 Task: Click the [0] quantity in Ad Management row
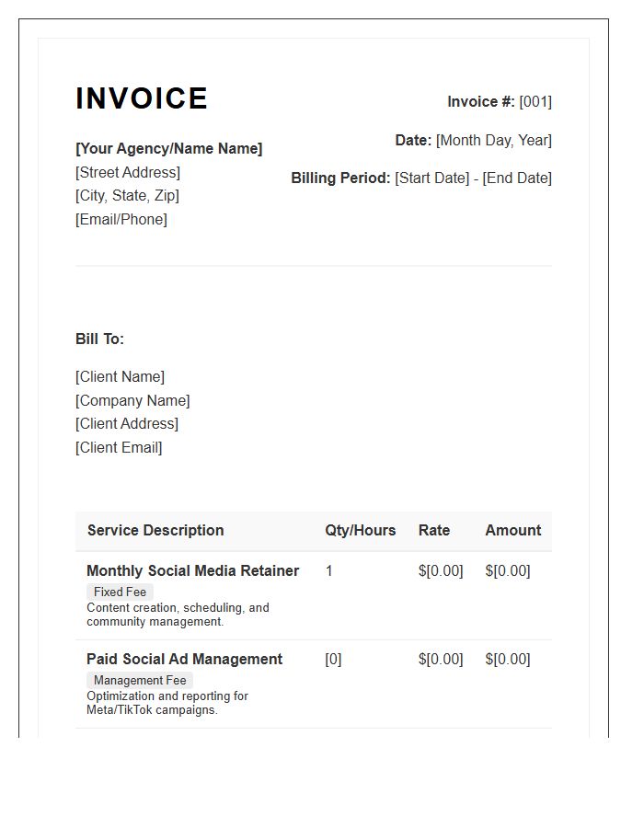tap(333, 659)
